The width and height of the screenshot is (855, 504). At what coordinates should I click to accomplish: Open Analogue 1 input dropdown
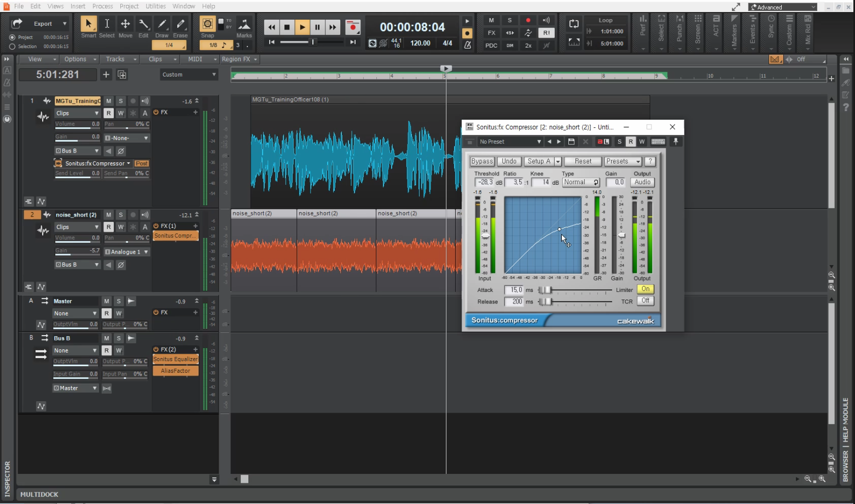(126, 252)
